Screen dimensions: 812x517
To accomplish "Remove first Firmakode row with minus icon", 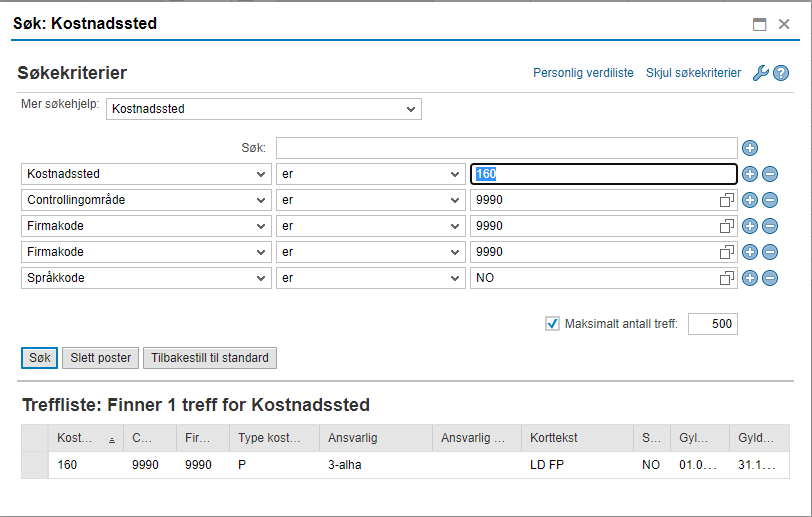I will (770, 226).
